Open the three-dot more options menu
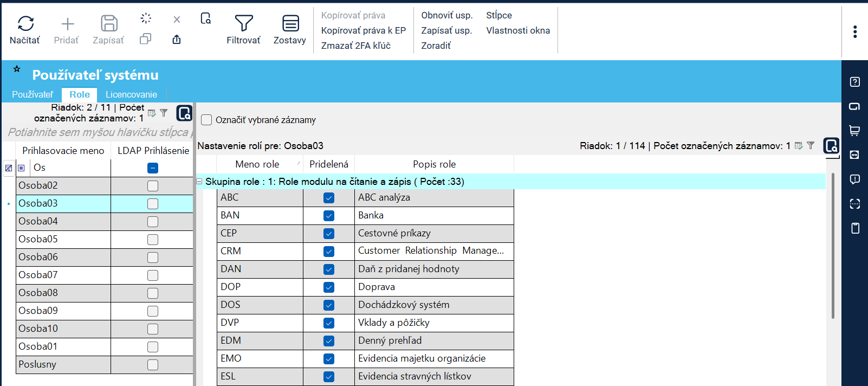 click(855, 31)
